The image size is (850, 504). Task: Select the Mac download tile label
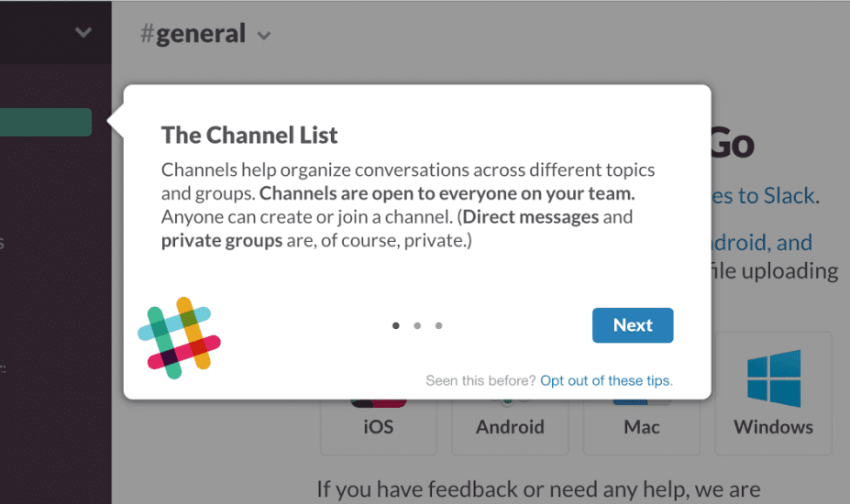pos(641,427)
